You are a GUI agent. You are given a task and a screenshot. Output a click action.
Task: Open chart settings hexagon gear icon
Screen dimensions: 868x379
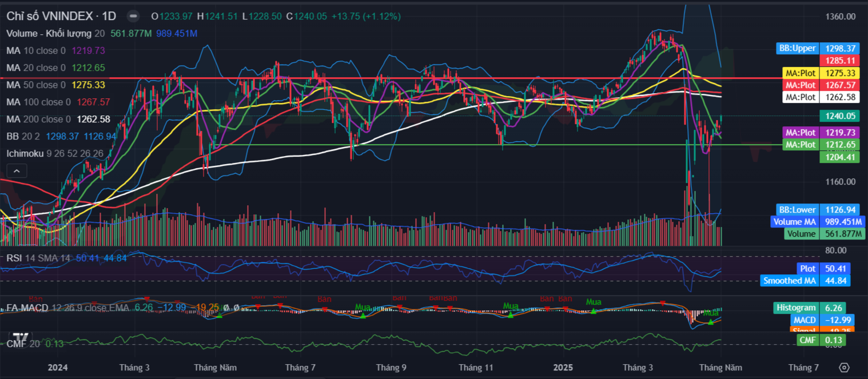[845, 367]
